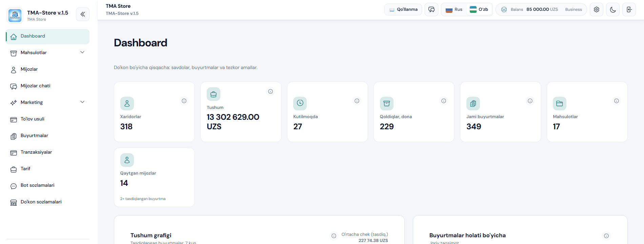This screenshot has height=244, width=644.
Task: Click info icon on Tushum card
Action: [x=270, y=91]
